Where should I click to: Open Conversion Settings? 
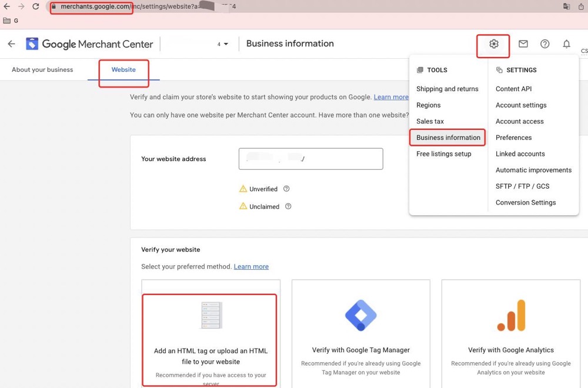pyautogui.click(x=525, y=202)
